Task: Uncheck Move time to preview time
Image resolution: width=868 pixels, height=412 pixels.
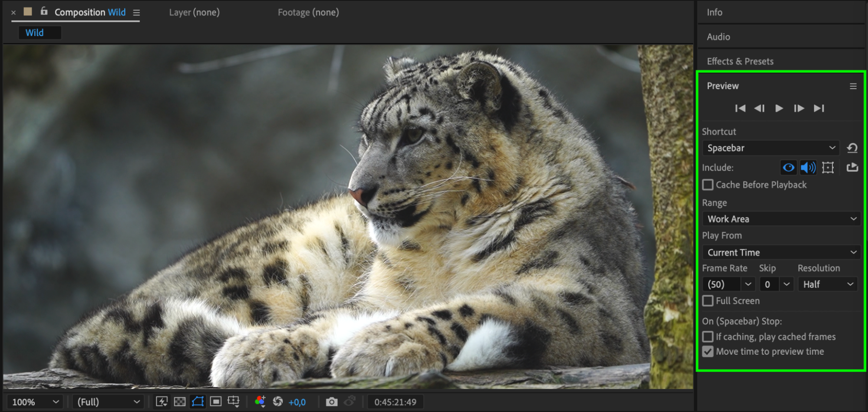Action: pos(708,352)
